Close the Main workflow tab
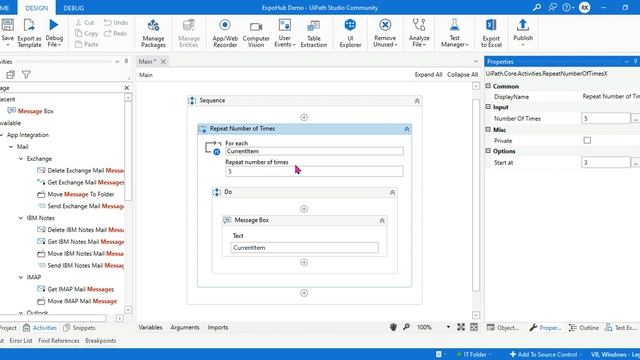The image size is (640, 360). tap(163, 61)
